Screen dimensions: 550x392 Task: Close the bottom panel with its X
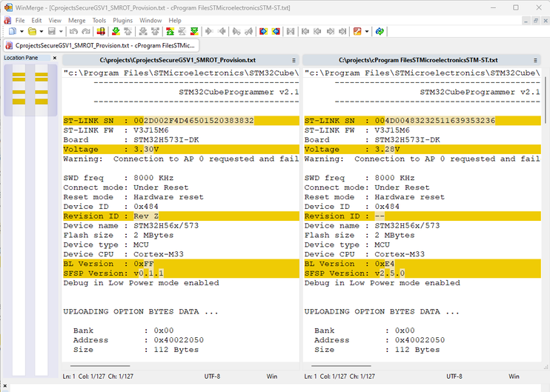click(x=5, y=386)
